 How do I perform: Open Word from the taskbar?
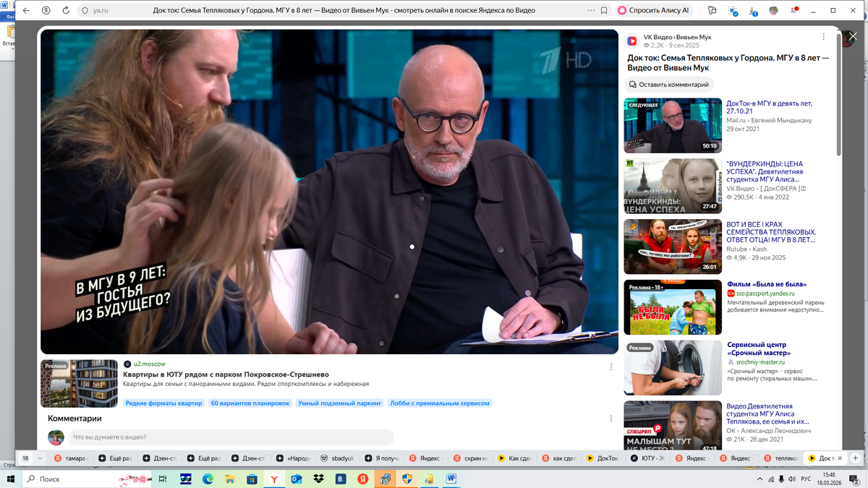point(451,479)
